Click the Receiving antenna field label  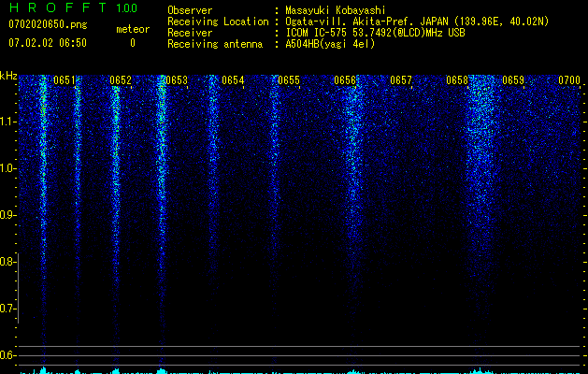(x=215, y=44)
